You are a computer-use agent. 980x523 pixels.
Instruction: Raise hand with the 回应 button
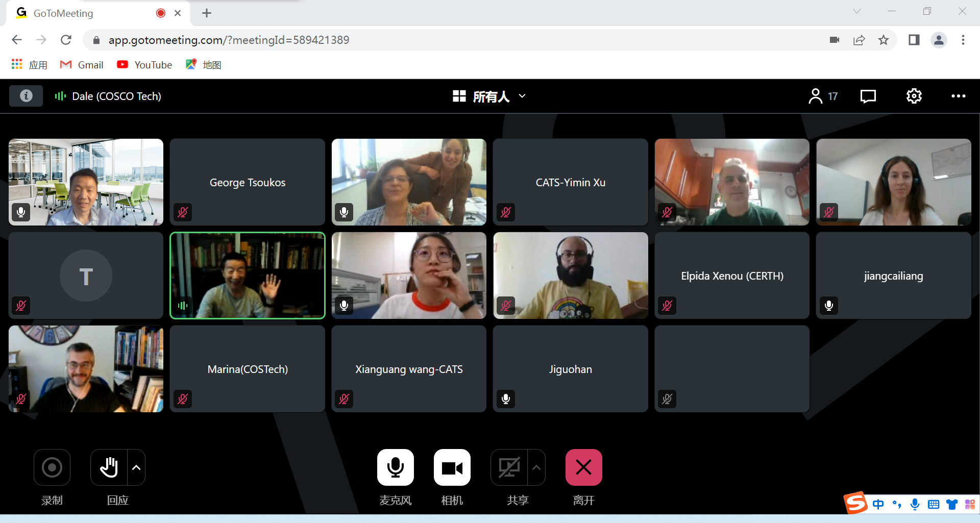(109, 467)
